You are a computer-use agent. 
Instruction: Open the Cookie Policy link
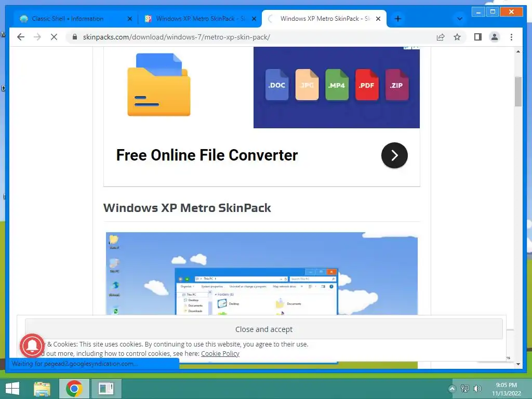coord(220,353)
